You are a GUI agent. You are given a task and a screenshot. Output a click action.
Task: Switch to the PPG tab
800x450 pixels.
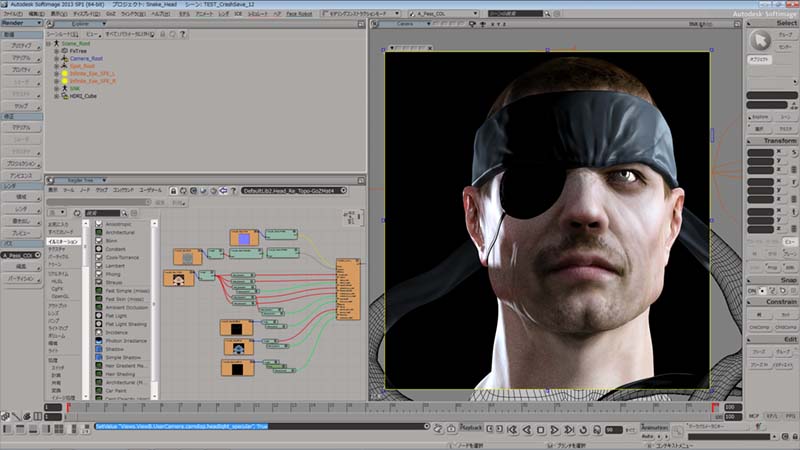pyautogui.click(x=791, y=416)
